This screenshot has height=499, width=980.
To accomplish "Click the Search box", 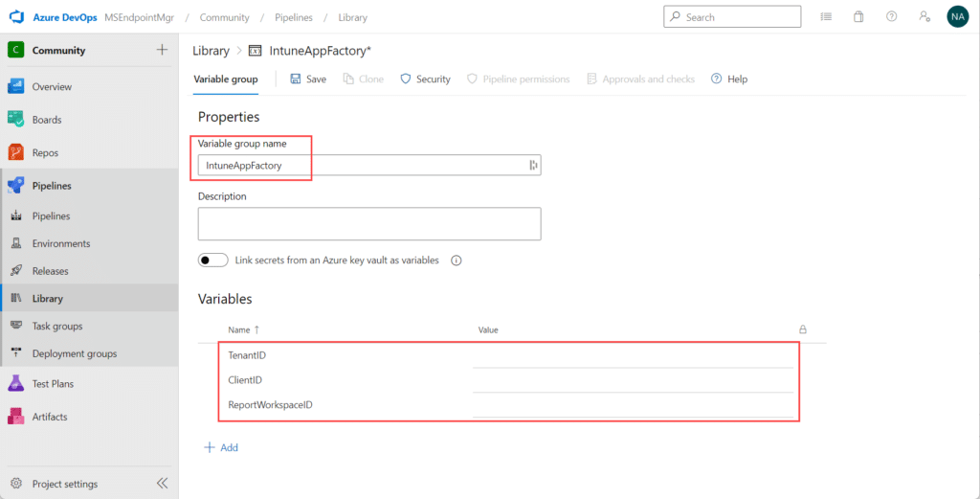I will click(x=732, y=17).
